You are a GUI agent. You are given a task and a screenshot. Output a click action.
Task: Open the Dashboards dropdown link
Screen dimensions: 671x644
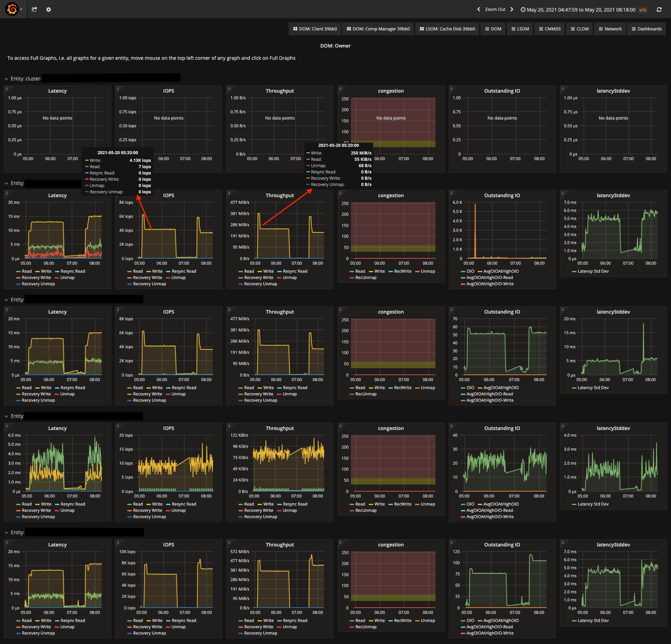pos(647,29)
